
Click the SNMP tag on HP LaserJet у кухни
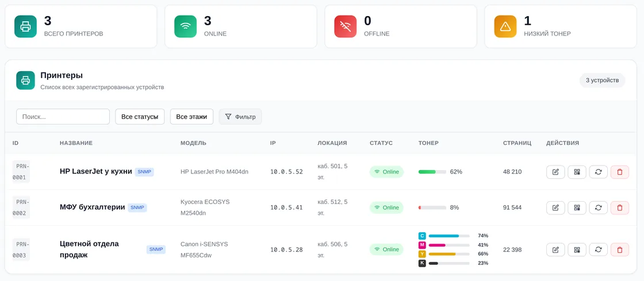[144, 172]
